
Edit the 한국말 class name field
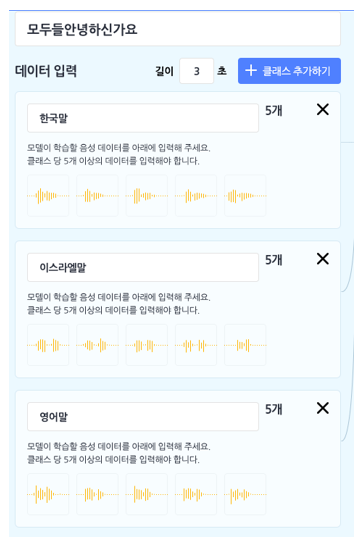pos(143,118)
